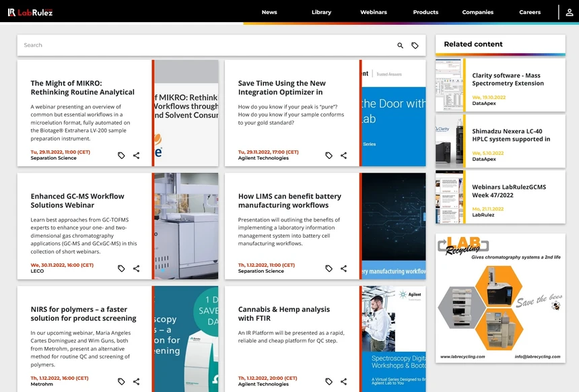Screen dimensions: 579x392
Task: Open 'Cannabis & Hemp analysis with FTIR' title
Action: click(x=284, y=314)
